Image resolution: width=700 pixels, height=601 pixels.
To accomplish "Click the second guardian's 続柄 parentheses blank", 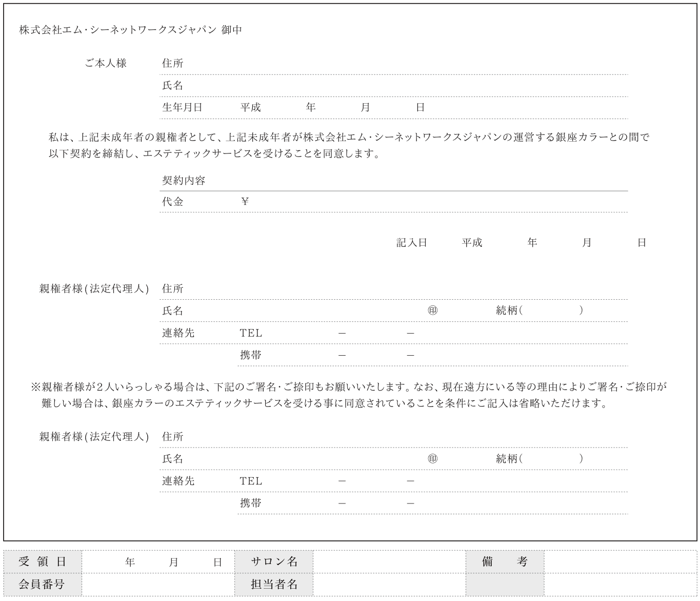I will pyautogui.click(x=551, y=459).
